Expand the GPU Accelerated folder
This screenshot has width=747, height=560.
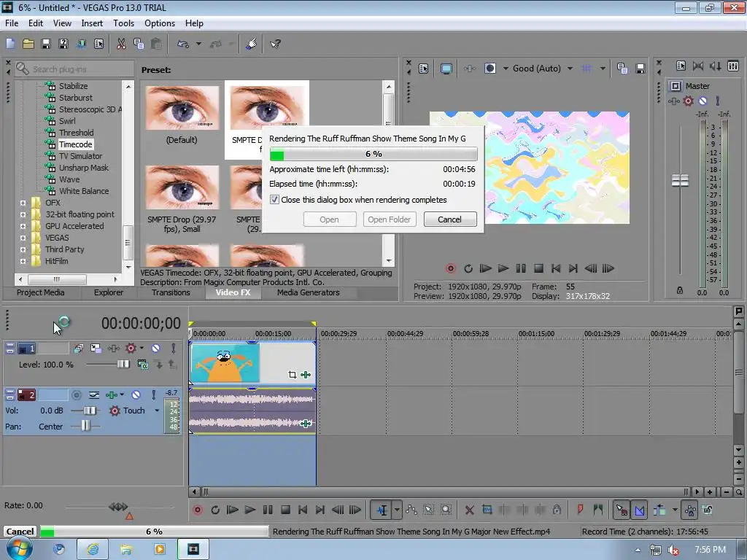[x=23, y=226]
